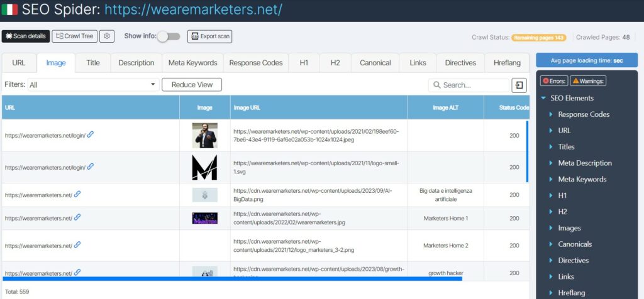Click the export icon next to search box

519,85
